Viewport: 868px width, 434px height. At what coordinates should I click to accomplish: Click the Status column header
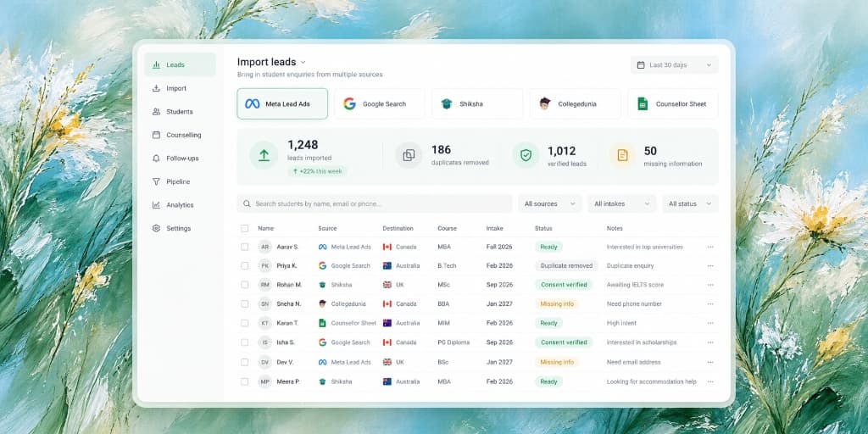point(543,228)
